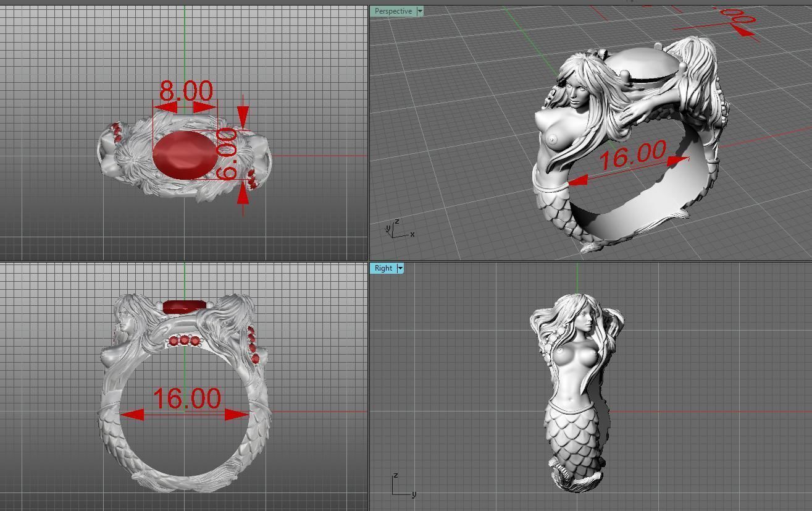The width and height of the screenshot is (812, 511).
Task: Open the Perspective viewport dropdown arrow
Action: pyautogui.click(x=420, y=11)
